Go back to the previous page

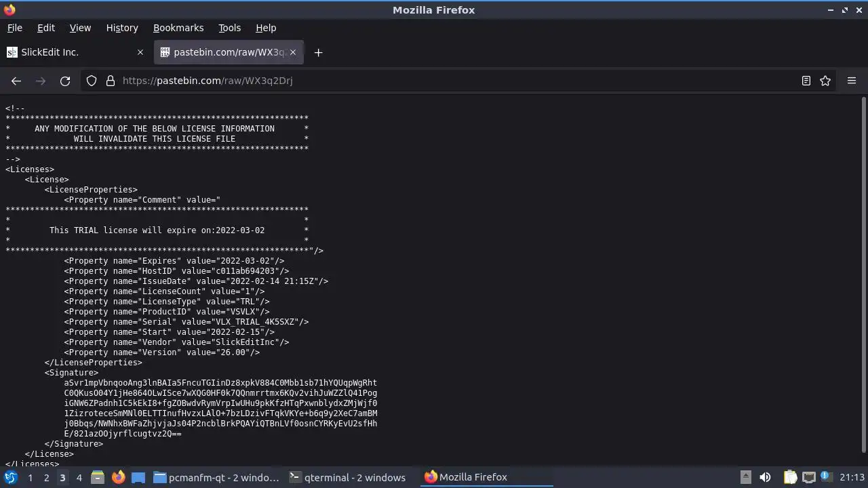click(x=16, y=81)
